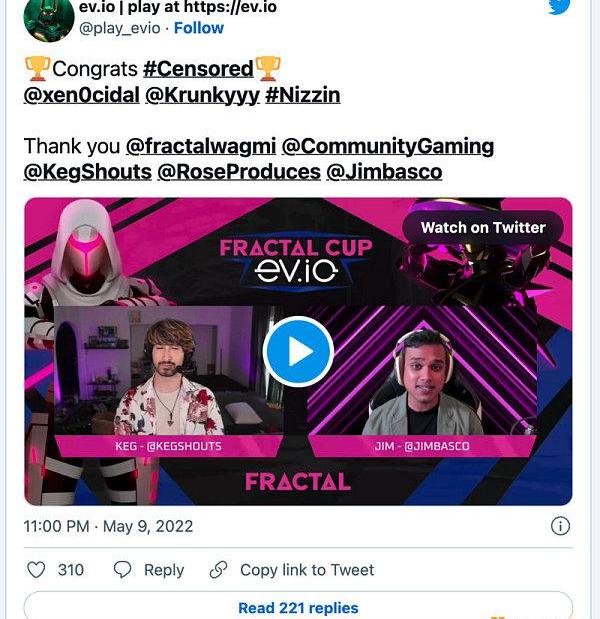
Task: Click the Twitter bird logo icon
Action: (559, 6)
